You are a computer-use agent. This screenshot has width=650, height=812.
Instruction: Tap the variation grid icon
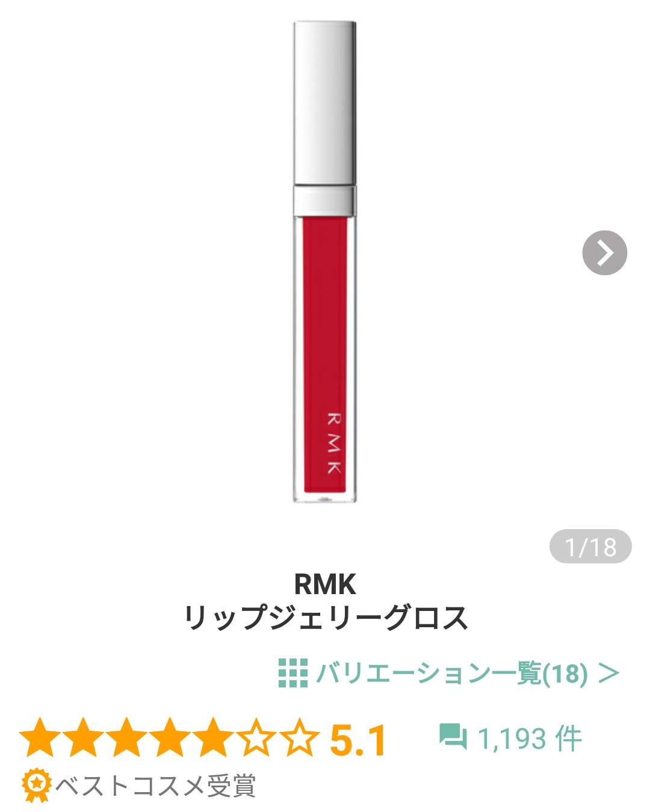click(x=293, y=673)
